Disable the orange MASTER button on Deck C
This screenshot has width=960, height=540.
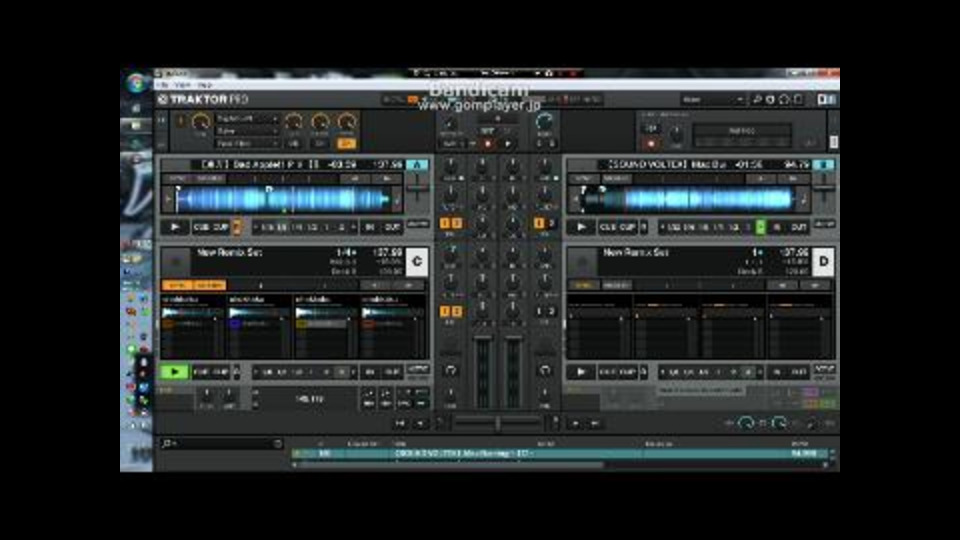[x=209, y=285]
